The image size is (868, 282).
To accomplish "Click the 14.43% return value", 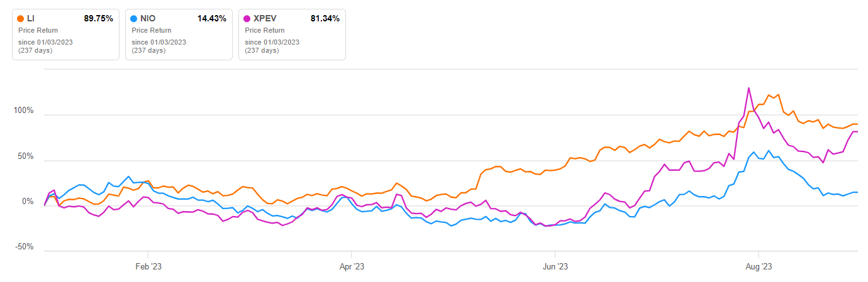I will (211, 19).
